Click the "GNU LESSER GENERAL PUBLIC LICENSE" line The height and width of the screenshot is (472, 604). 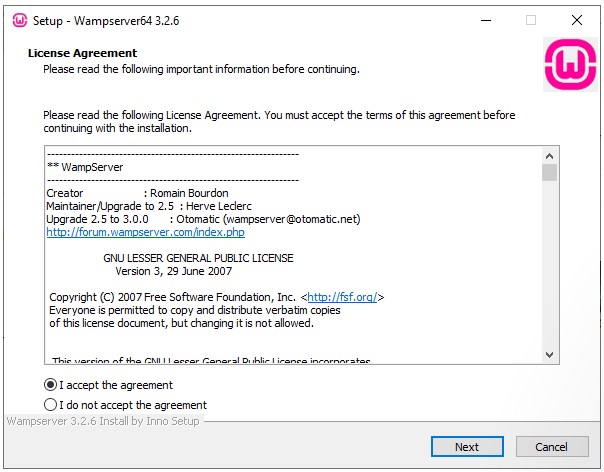198,258
